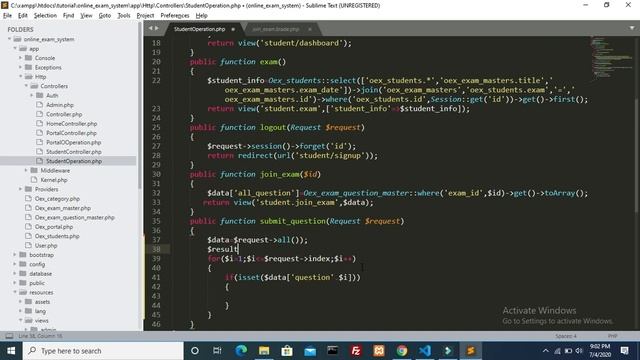Open HomeController.php in sidebar

71,124
